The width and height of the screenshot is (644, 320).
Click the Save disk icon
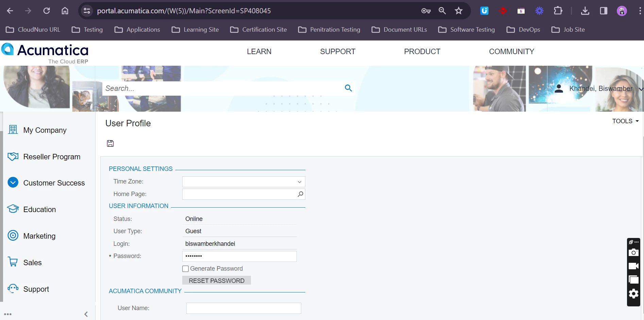(x=110, y=143)
